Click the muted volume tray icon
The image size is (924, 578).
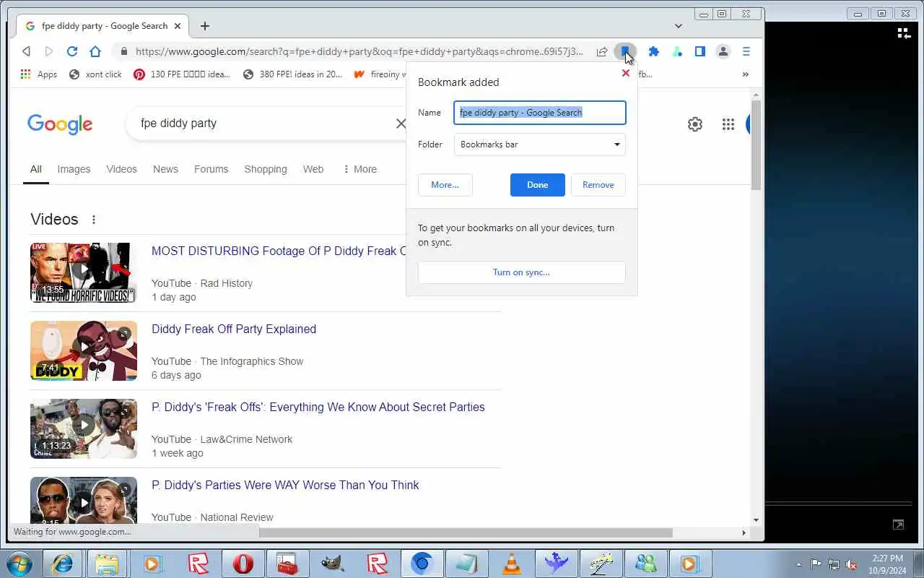point(852,564)
